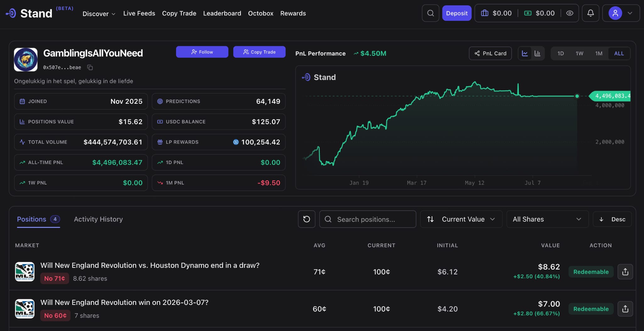Click the '$4,496,083.47' all-time PnL value

tap(117, 163)
